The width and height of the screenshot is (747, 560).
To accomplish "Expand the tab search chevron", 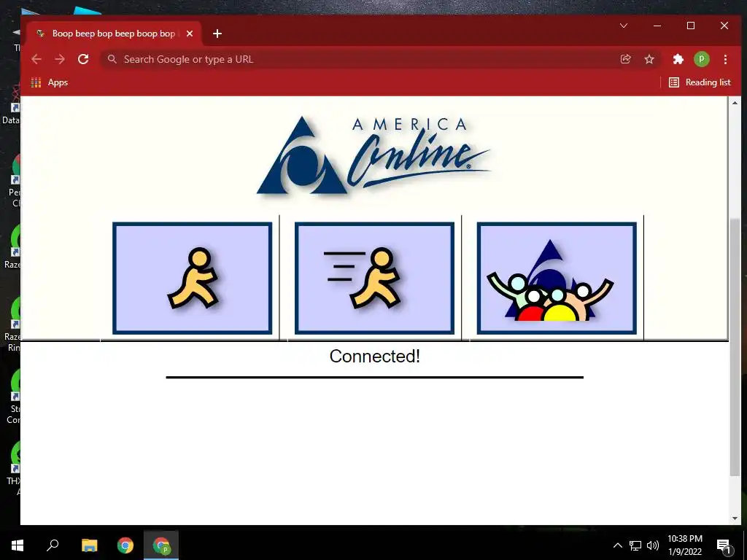I will pyautogui.click(x=623, y=26).
